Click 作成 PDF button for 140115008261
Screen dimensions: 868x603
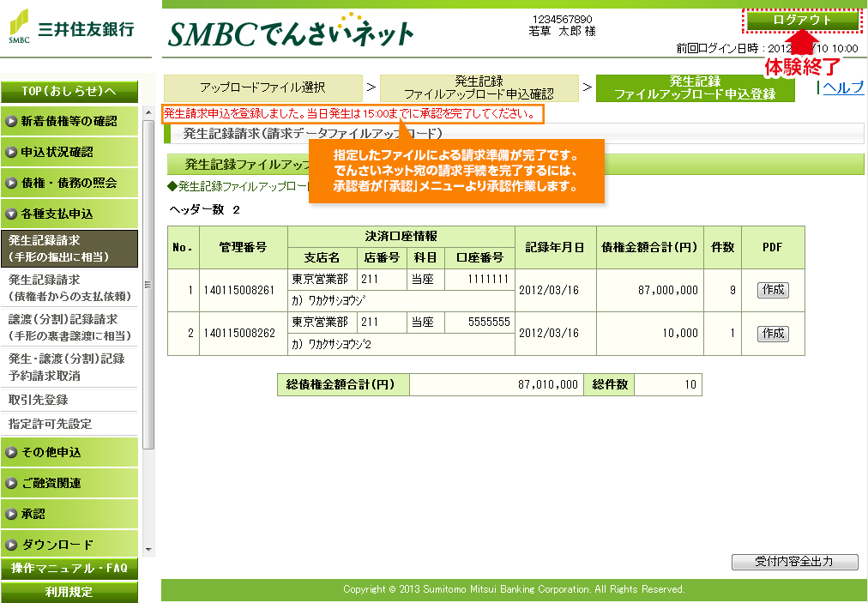(x=773, y=290)
